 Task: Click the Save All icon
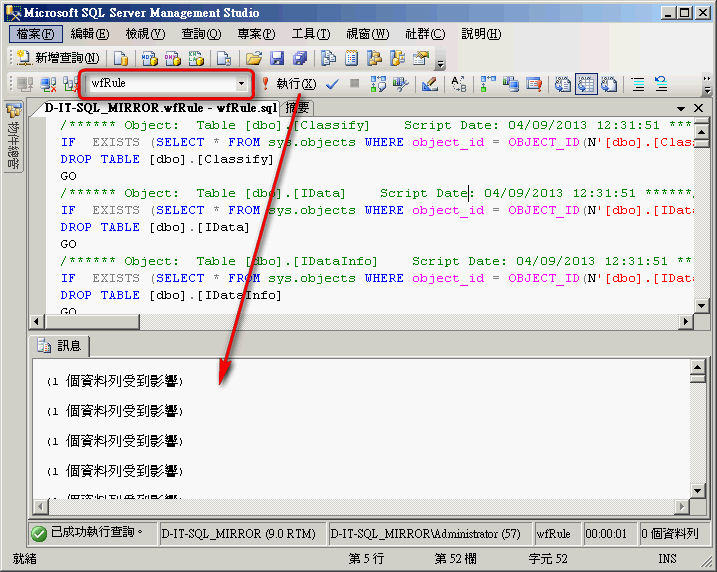click(300, 58)
